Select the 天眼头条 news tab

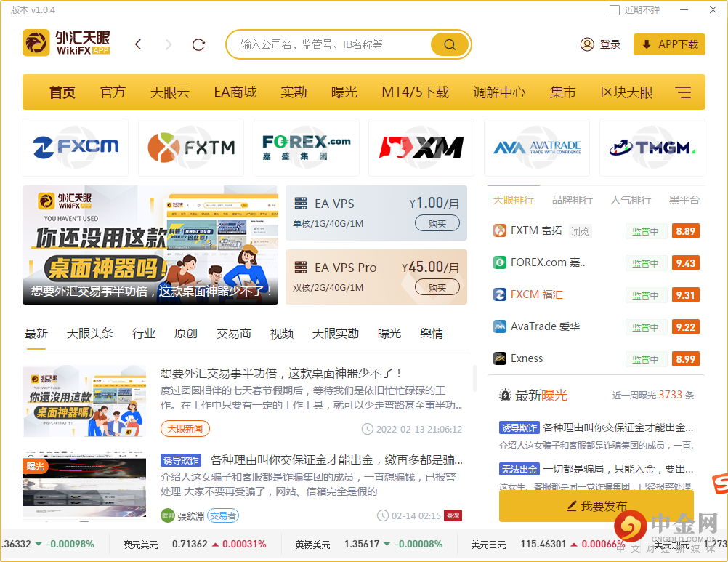pos(89,334)
